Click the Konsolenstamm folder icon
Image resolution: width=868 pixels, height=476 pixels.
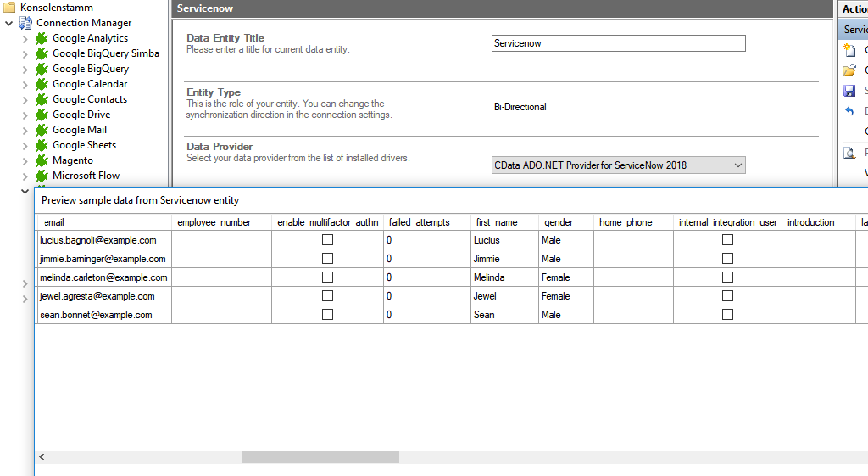(8, 7)
